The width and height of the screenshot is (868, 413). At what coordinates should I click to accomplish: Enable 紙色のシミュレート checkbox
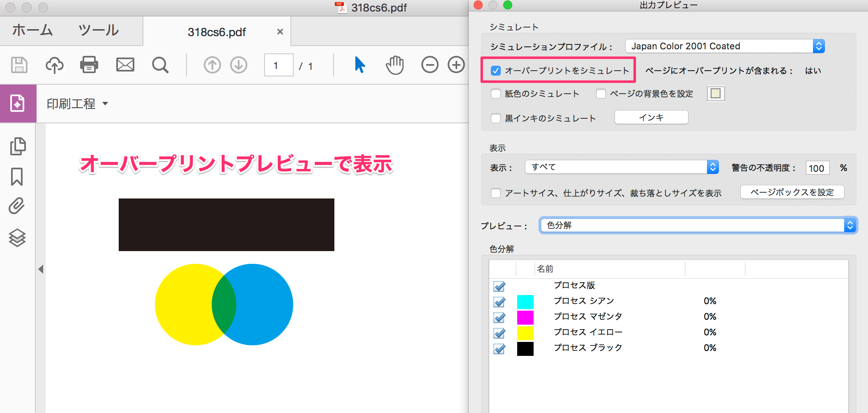click(496, 94)
